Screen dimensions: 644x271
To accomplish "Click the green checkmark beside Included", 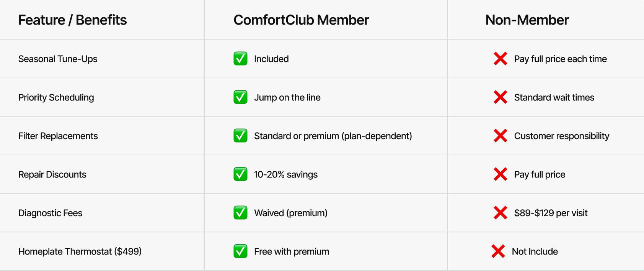I will click(x=240, y=59).
